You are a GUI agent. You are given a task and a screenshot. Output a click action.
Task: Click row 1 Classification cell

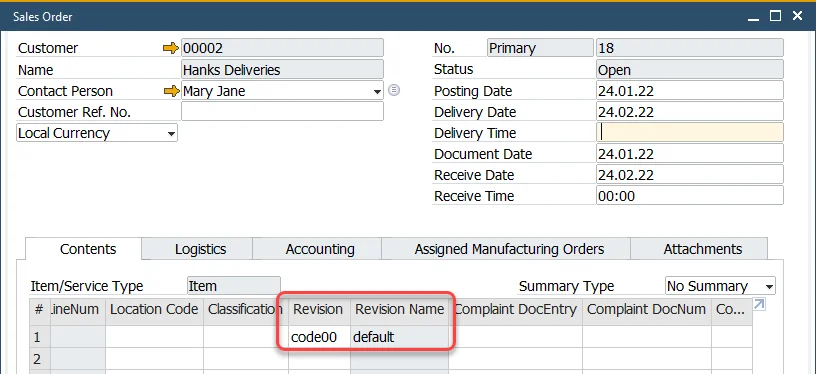(246, 337)
